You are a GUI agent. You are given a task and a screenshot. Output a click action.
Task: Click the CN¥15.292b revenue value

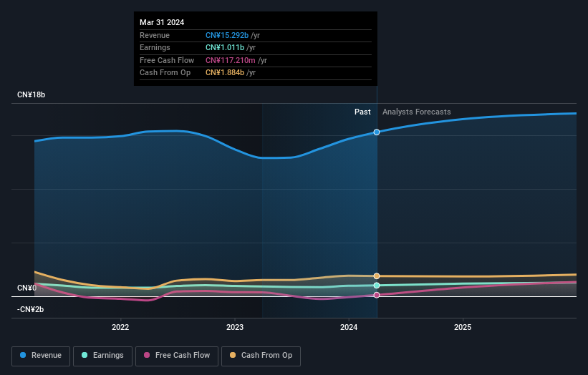(x=227, y=35)
